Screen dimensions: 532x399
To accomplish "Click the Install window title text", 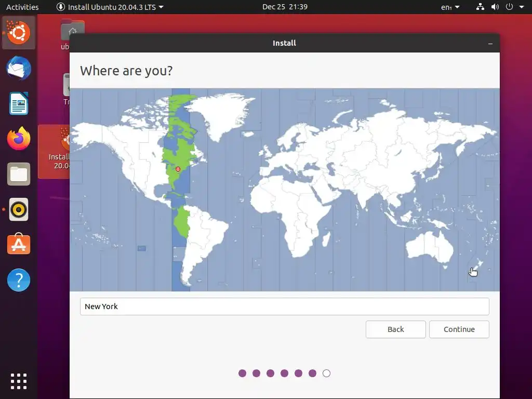I will pyautogui.click(x=284, y=43).
